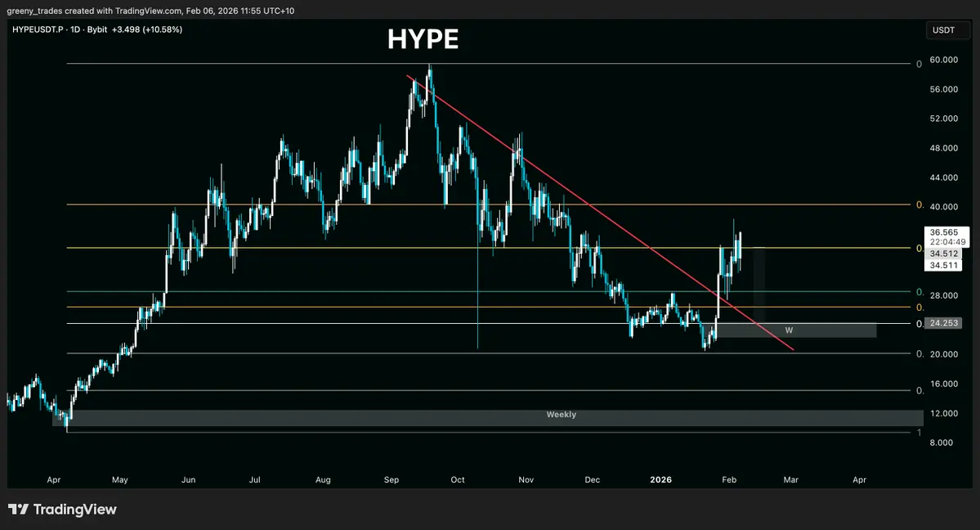Screen dimensions: 980x530
Task: Click the May label on time axis
Action: (120, 480)
